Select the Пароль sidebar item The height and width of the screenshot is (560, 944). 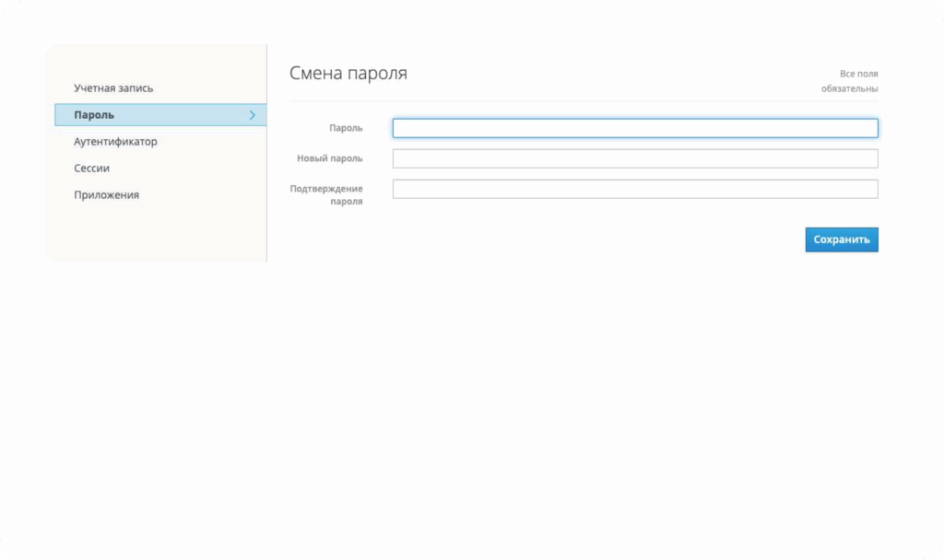pos(94,115)
